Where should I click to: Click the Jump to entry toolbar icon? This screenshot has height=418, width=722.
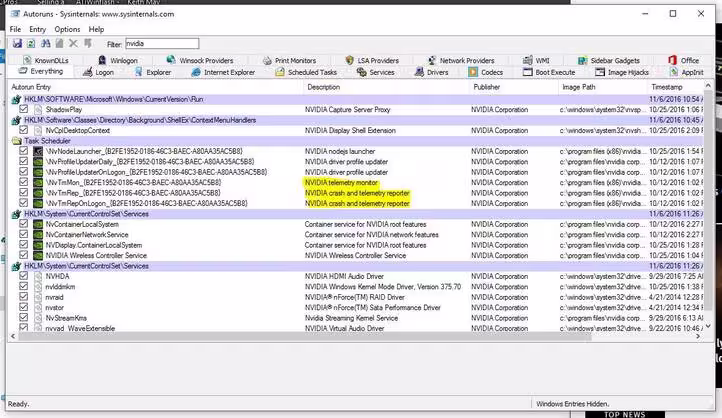88,44
